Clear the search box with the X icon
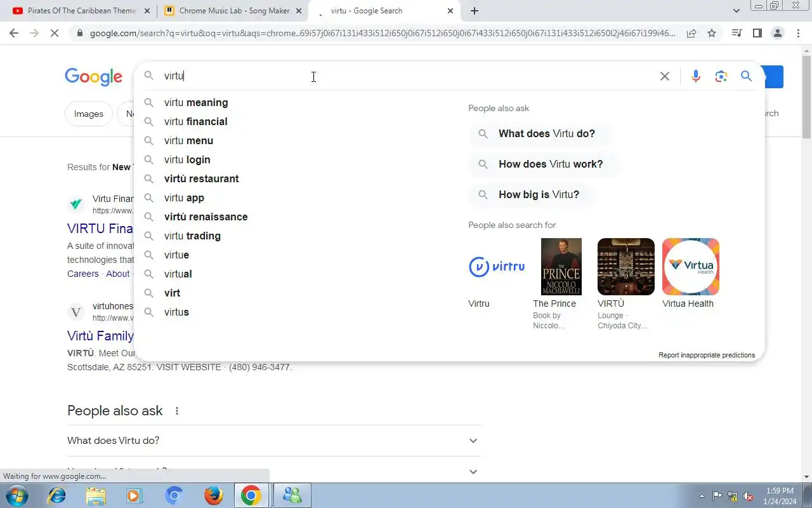 pos(664,76)
